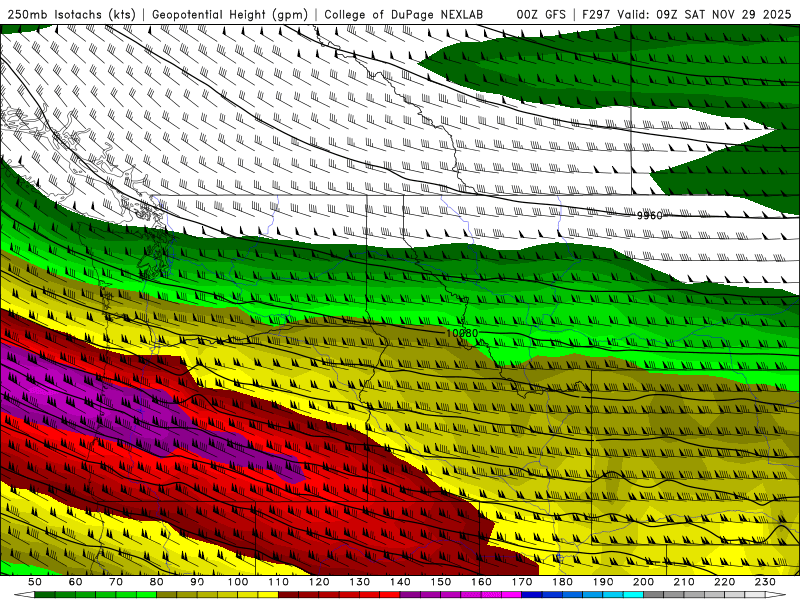Click the 'Valid: 09Z SAT NOV 29 2025' text

pos(704,14)
